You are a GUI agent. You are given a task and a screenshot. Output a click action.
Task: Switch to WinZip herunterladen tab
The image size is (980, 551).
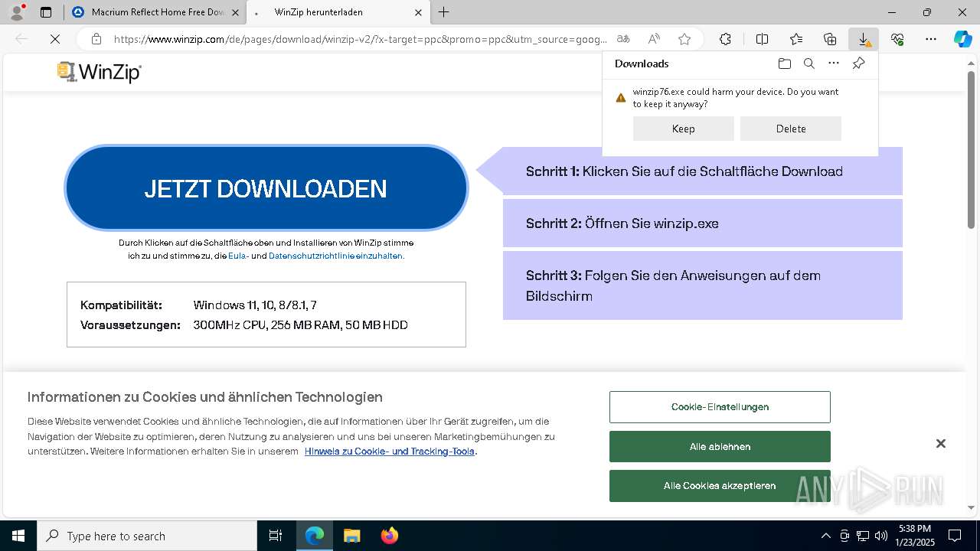click(337, 12)
